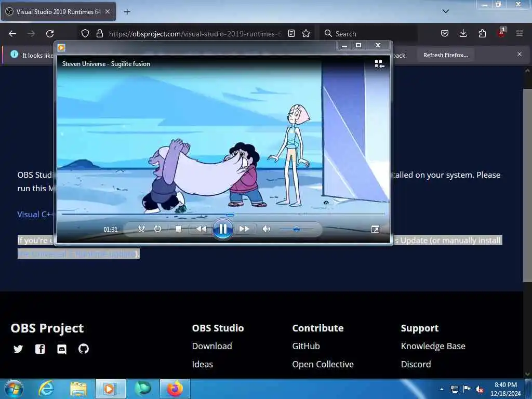Close the Visual Studio 2019 Runtimes tab

(x=108, y=11)
